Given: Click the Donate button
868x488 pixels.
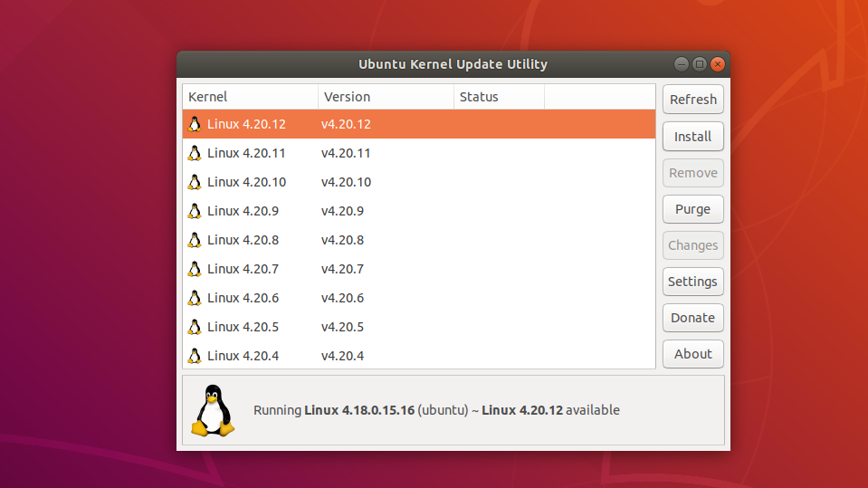Looking at the screenshot, I should coord(693,318).
